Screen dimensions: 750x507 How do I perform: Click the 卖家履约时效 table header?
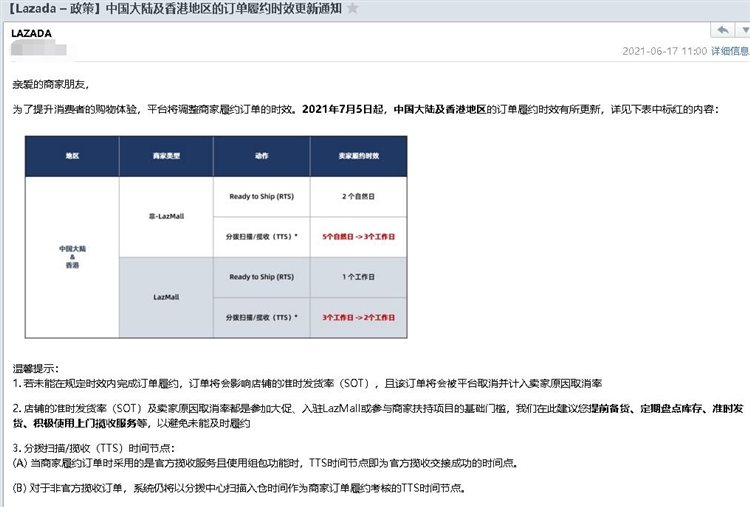359,156
